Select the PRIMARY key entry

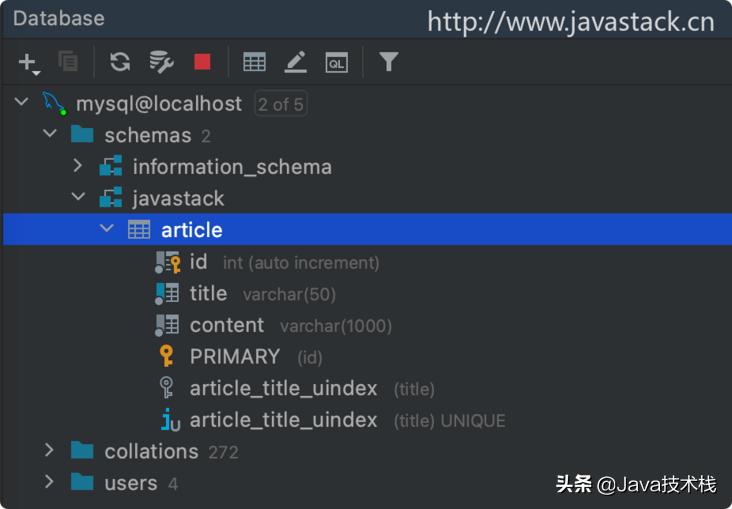click(x=235, y=357)
